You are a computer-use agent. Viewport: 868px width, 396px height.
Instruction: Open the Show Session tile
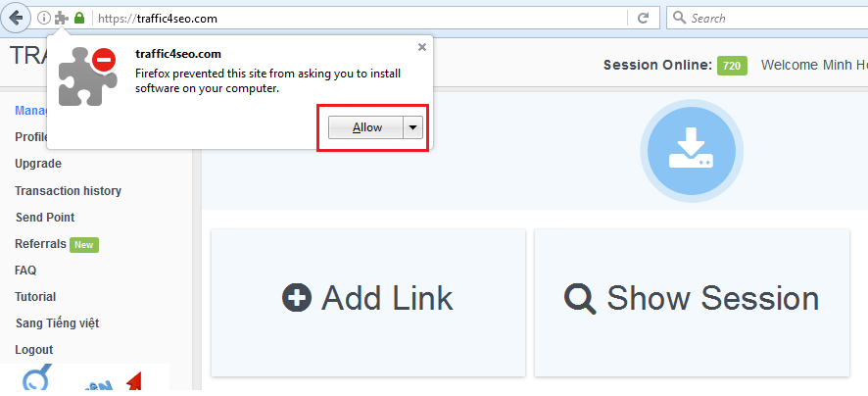pyautogui.click(x=691, y=297)
